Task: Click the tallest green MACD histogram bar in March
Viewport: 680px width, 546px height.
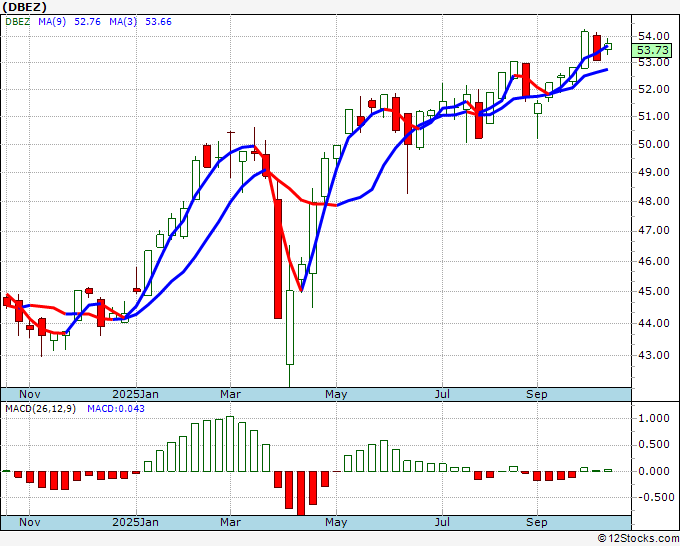Action: click(x=230, y=444)
